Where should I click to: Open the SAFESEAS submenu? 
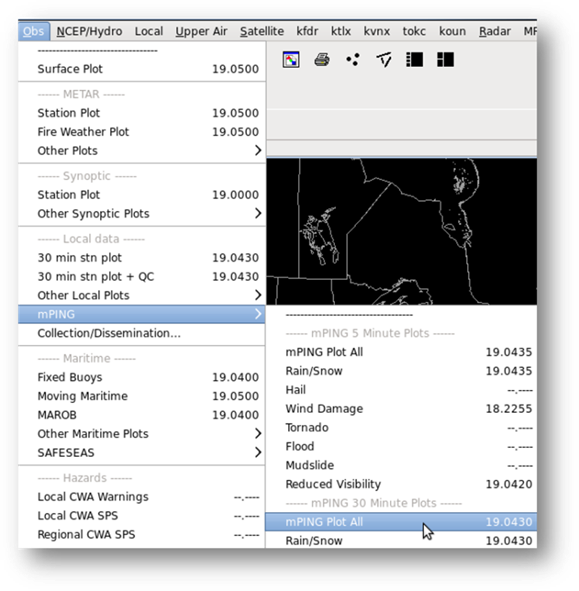[x=142, y=453]
